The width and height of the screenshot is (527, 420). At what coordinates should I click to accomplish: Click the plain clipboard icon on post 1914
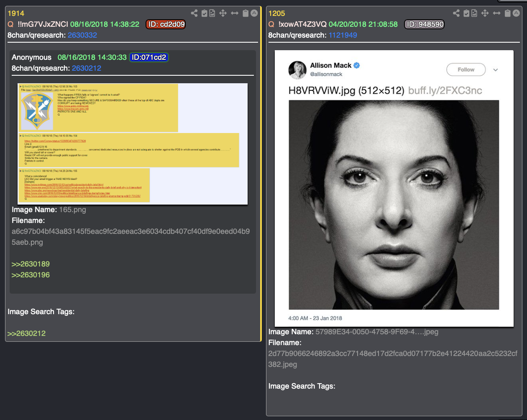(246, 13)
